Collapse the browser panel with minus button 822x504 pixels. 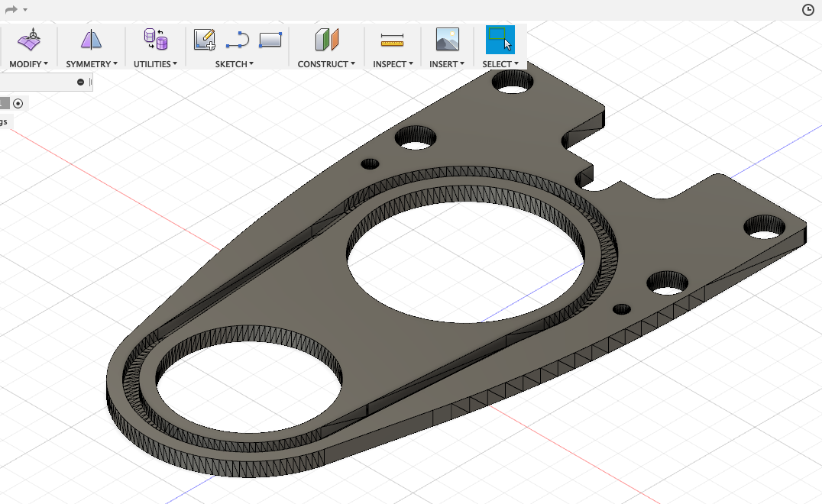pyautogui.click(x=81, y=82)
